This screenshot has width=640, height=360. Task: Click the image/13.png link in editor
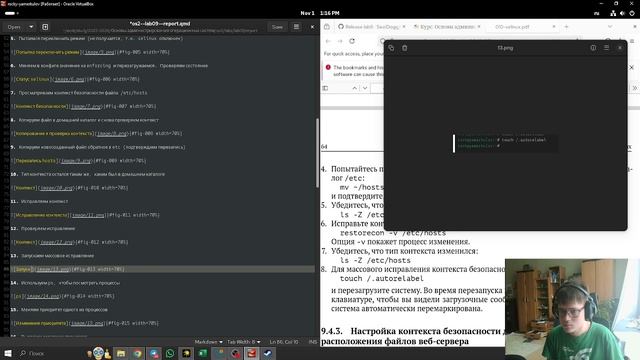[53, 269]
